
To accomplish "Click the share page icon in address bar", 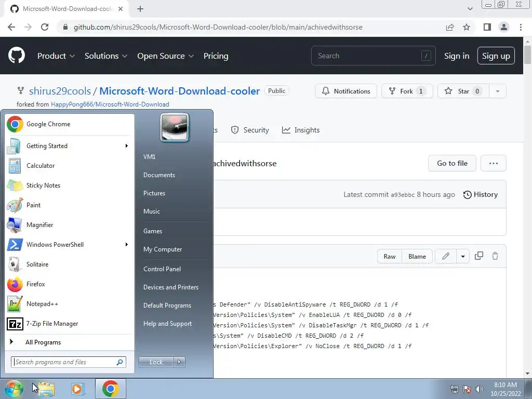I will 450,27.
